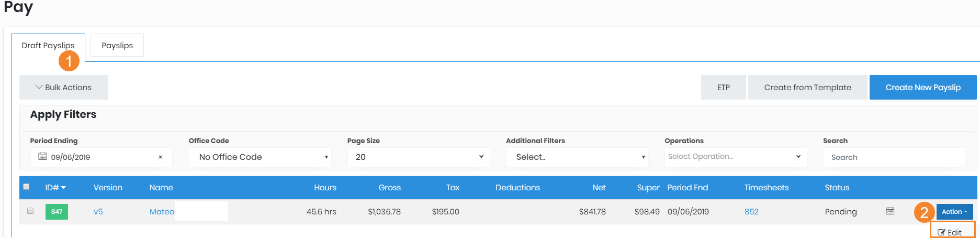Screen dimensions: 980x238
Task: Click the calendar icon in Period Ending field
Action: [x=42, y=157]
